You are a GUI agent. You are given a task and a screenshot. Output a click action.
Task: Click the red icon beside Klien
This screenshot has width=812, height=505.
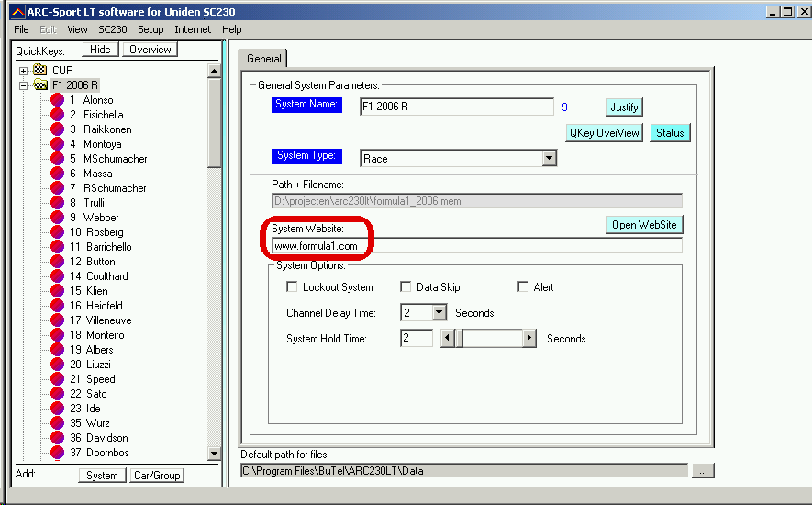(58, 290)
